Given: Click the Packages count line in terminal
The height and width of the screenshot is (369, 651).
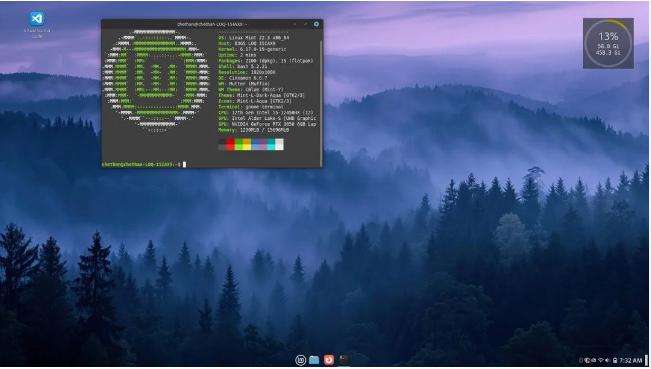Looking at the screenshot, I should 266,61.
